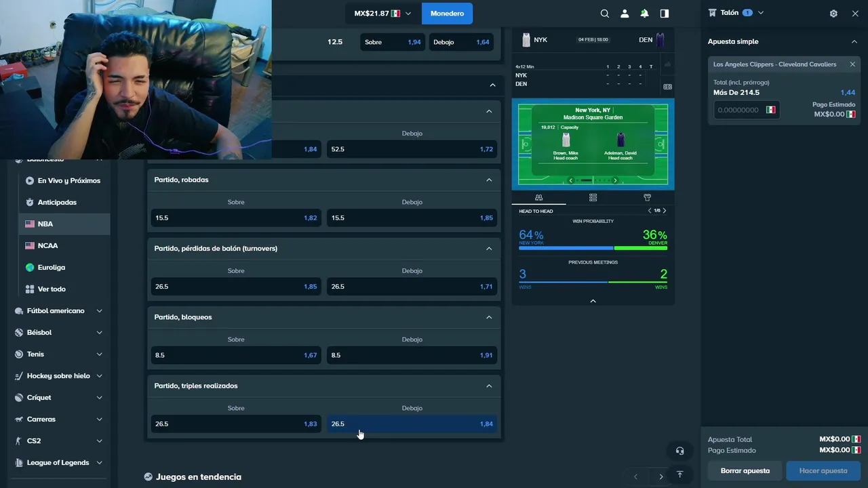Viewport: 868px width, 488px height.
Task: Advance venue widget to next slide
Action: pyautogui.click(x=615, y=180)
